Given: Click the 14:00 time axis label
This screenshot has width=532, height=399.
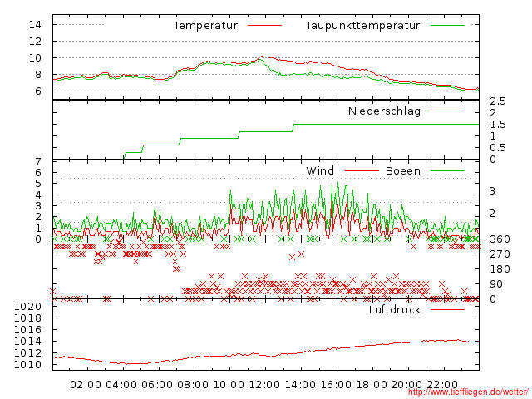Looking at the screenshot, I should [300, 385].
